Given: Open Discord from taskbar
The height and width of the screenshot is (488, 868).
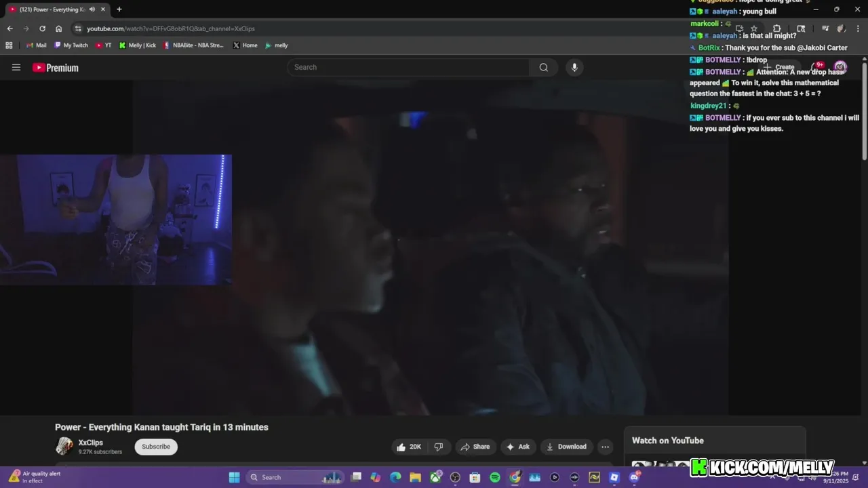Looking at the screenshot, I should click(634, 477).
